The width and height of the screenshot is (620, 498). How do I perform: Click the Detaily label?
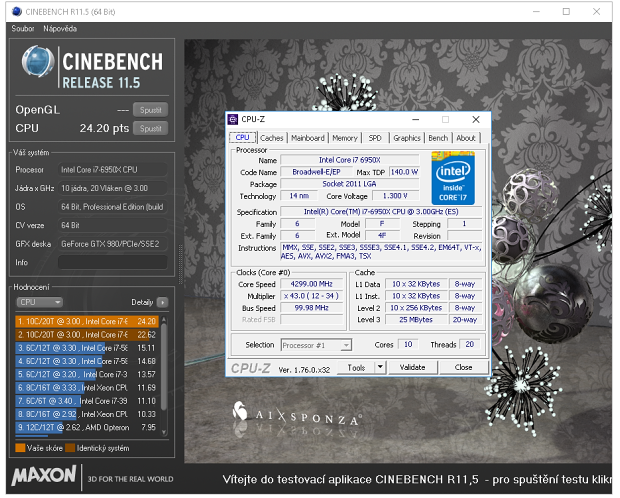[142, 302]
